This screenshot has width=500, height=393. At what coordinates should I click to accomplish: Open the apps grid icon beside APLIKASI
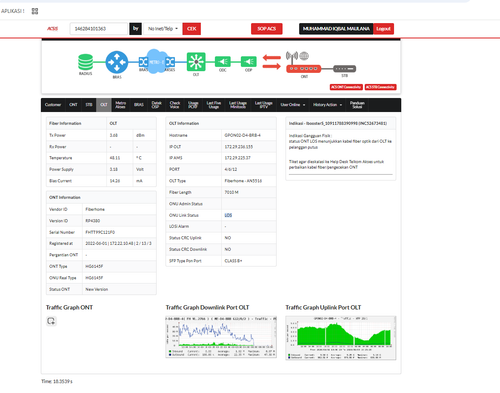click(35, 11)
